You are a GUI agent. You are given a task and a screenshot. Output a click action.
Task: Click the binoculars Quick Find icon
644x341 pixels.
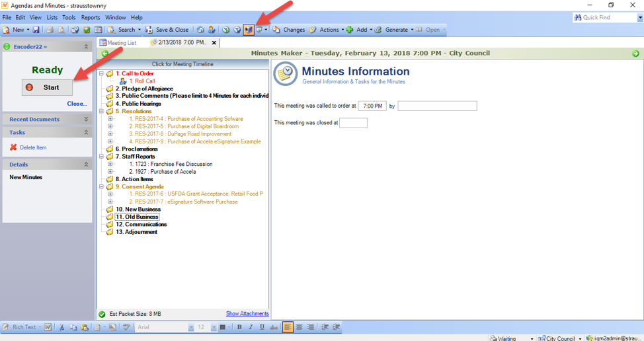click(577, 18)
